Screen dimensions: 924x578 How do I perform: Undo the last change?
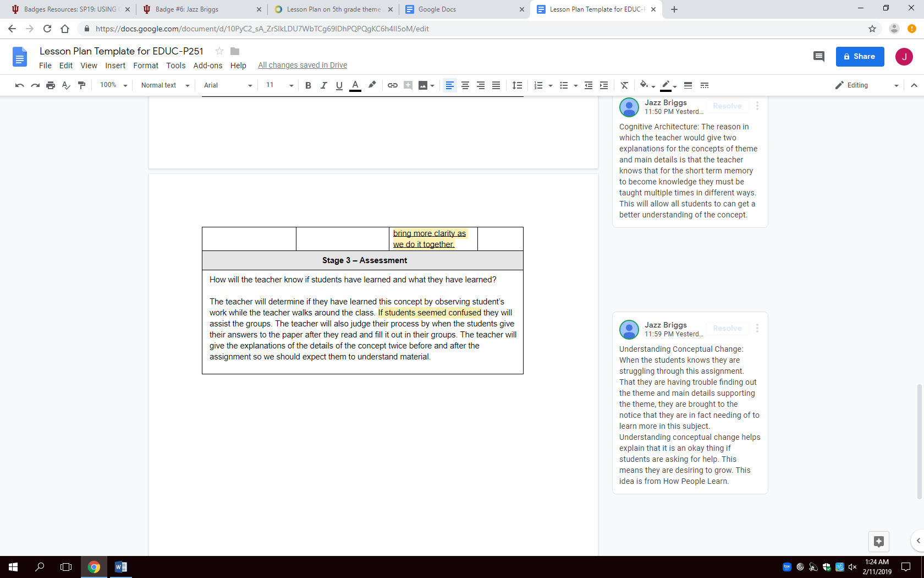click(20, 85)
